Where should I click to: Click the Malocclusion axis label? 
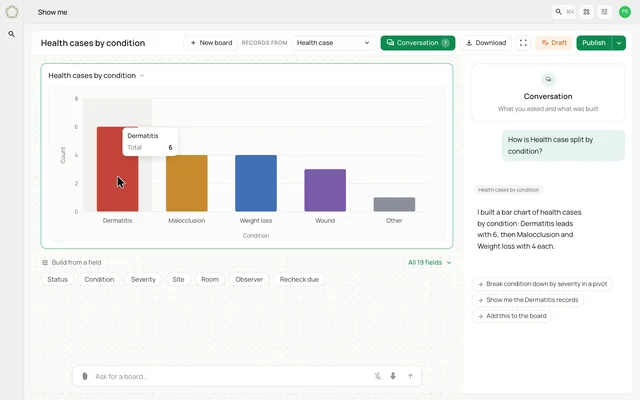[187, 220]
